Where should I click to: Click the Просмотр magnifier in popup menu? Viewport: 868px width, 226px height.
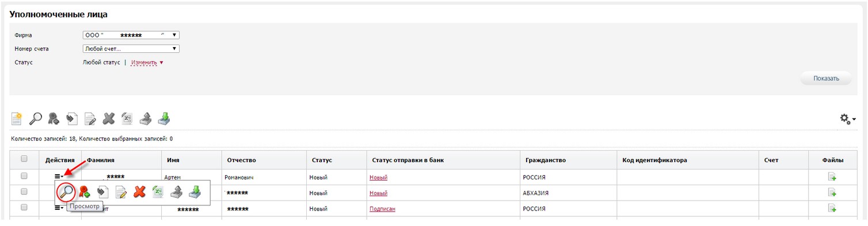pos(67,191)
